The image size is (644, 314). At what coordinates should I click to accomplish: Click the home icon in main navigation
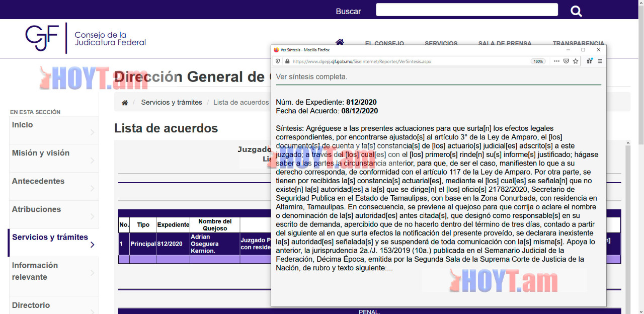pyautogui.click(x=340, y=42)
